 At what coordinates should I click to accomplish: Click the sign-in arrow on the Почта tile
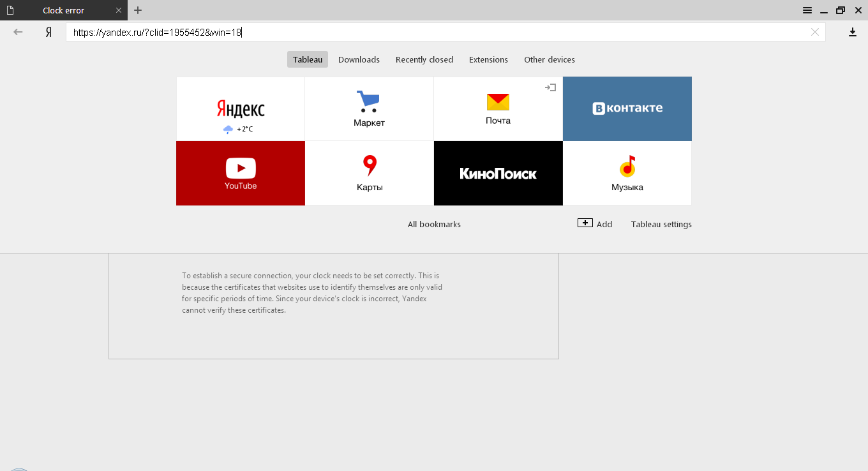550,87
